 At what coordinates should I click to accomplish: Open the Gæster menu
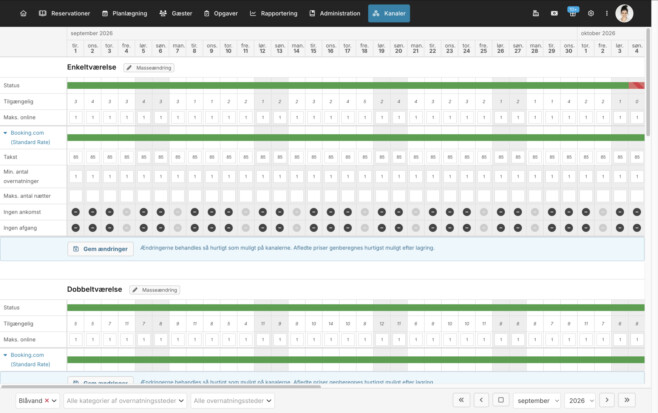(176, 13)
